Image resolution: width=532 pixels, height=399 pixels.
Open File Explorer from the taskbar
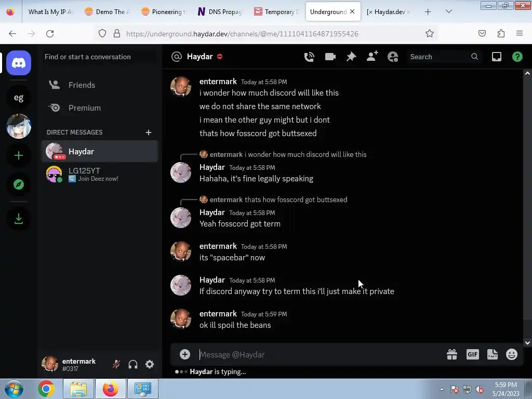tap(78, 389)
